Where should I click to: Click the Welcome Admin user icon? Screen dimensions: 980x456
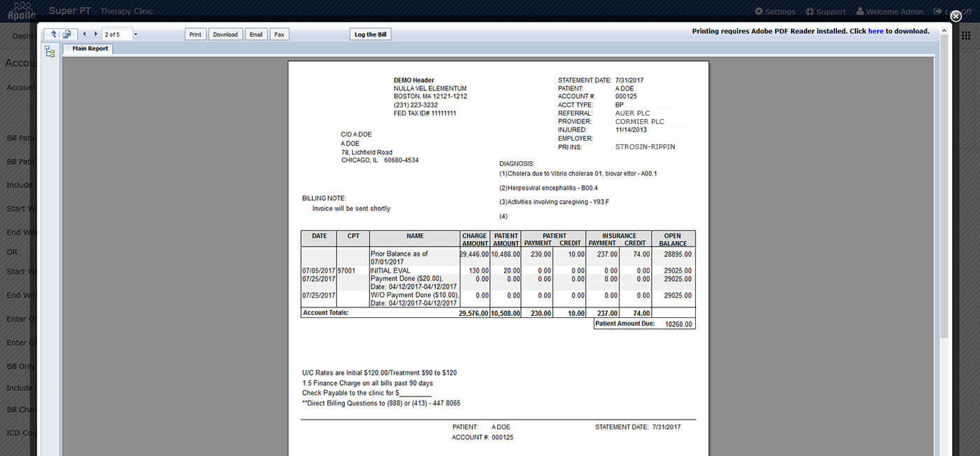[859, 12]
